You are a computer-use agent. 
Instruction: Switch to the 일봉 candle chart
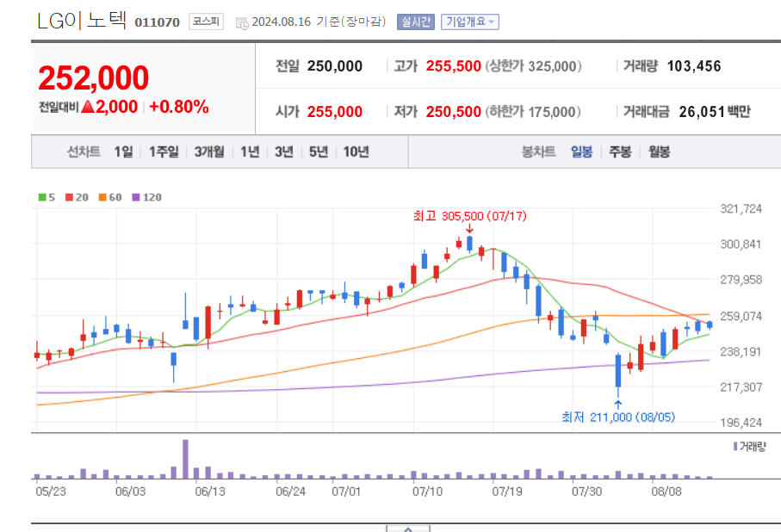(582, 152)
